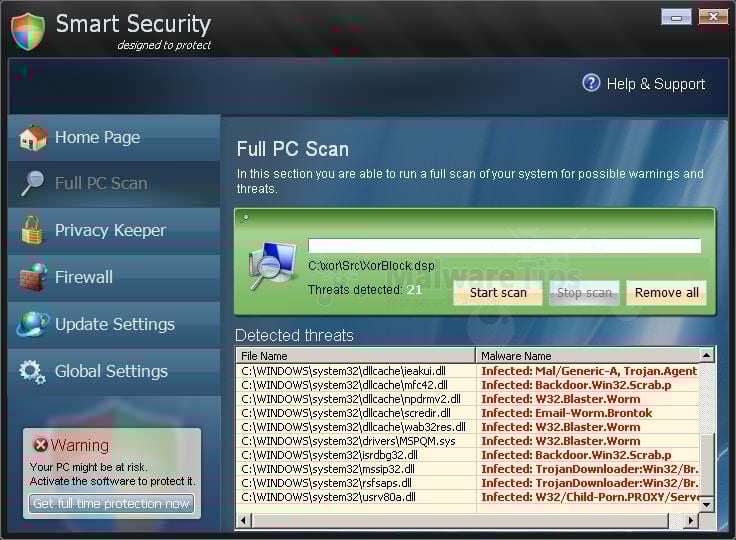Sort by Malware Name column header
The height and width of the screenshot is (540, 736).
(x=588, y=355)
